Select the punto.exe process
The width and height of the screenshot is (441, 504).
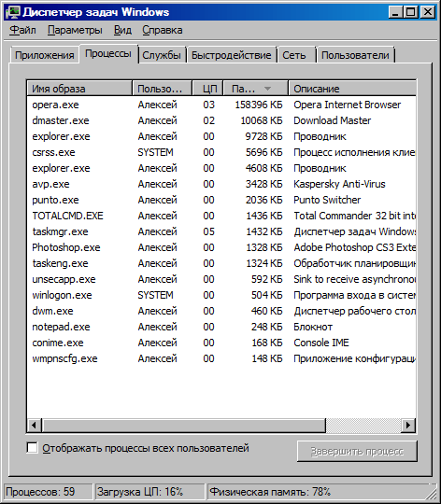(221, 200)
